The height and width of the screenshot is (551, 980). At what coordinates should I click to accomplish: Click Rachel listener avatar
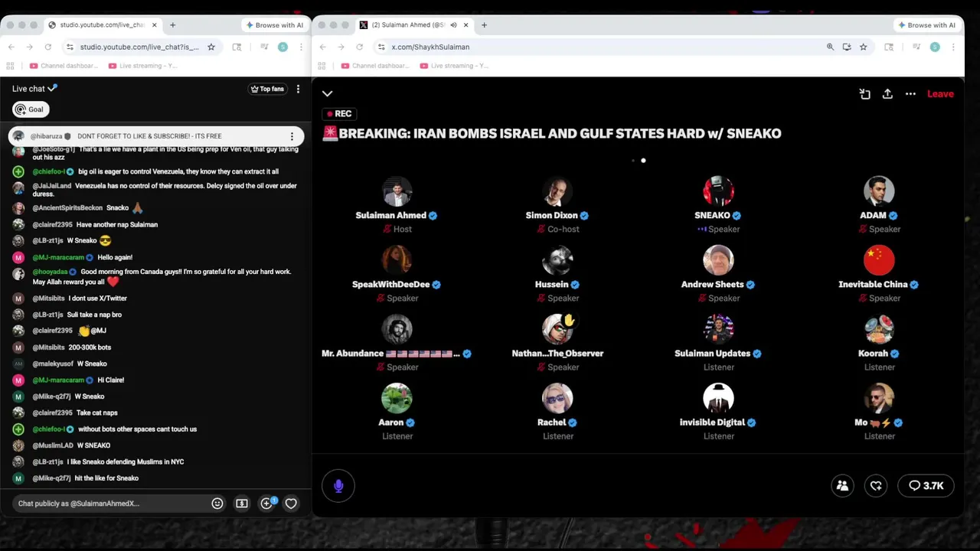coord(557,398)
